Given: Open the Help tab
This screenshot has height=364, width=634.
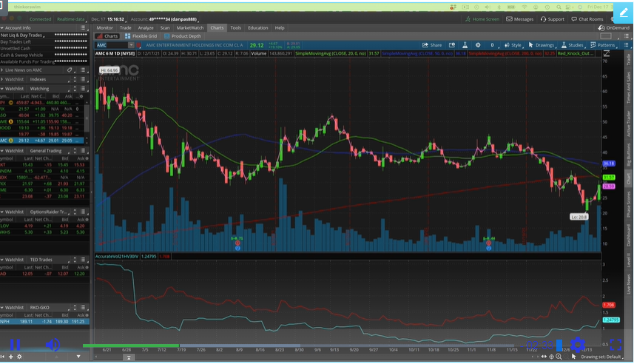Looking at the screenshot, I should (280, 28).
